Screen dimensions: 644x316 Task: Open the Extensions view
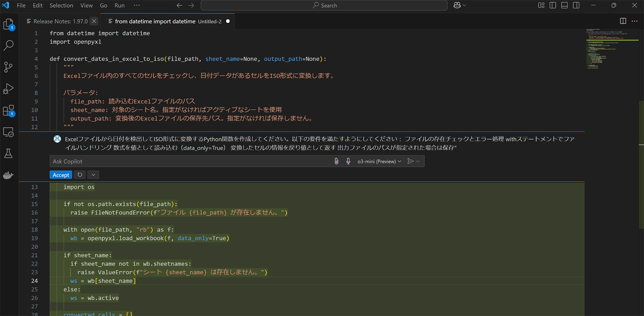click(x=8, y=111)
